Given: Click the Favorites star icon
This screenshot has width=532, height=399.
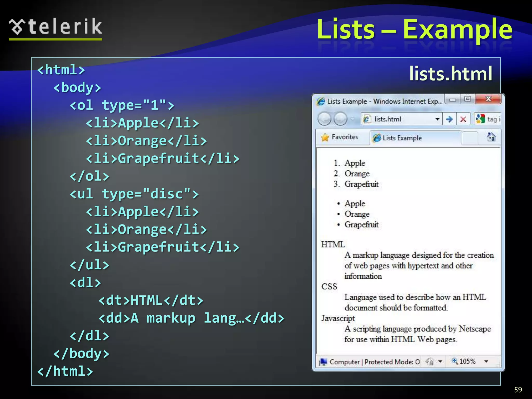Looking at the screenshot, I should [x=325, y=137].
